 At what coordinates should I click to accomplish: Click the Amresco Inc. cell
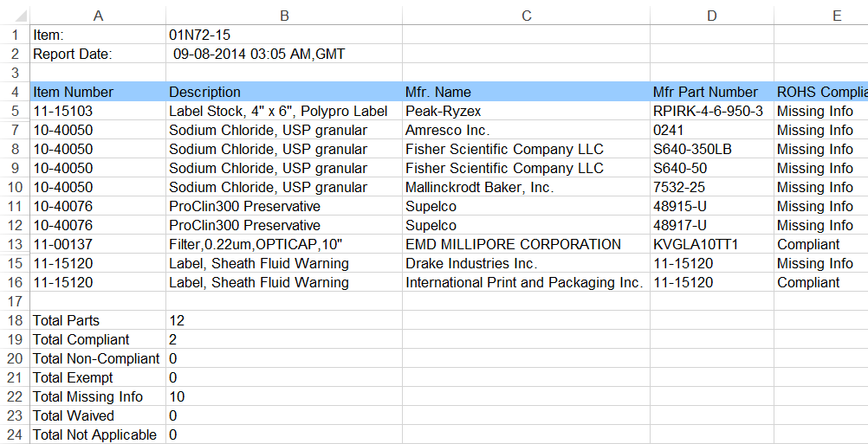coord(526,130)
